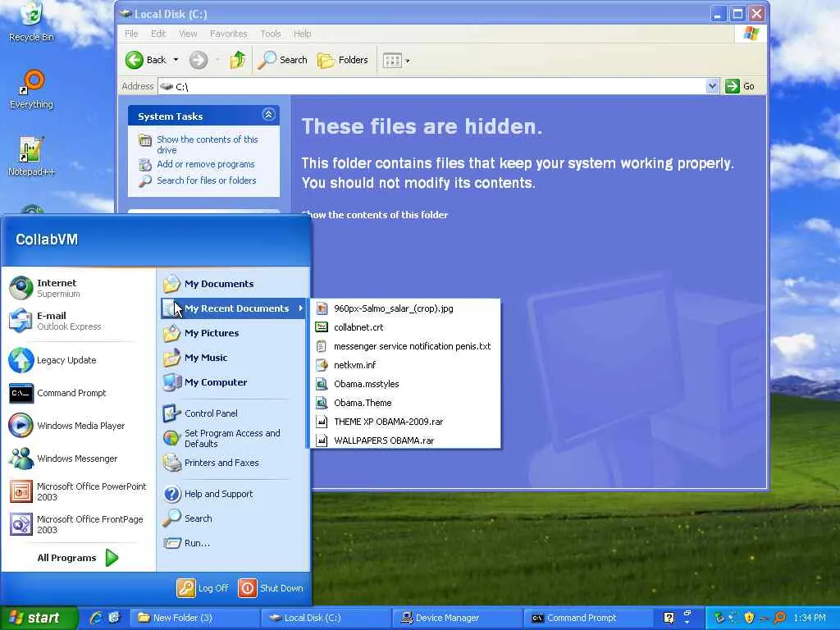Switch to Device Manager taskbar button
Image resolution: width=840 pixels, height=630 pixels.
tap(457, 618)
